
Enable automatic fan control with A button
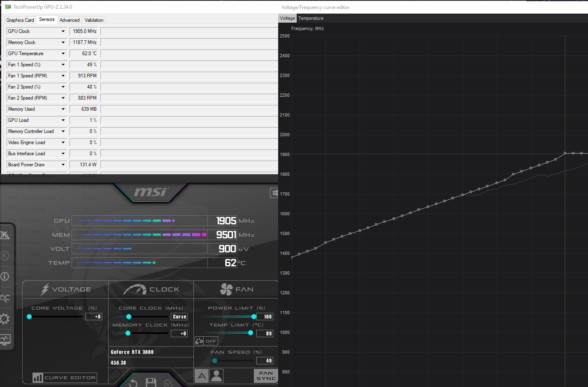tap(201, 376)
